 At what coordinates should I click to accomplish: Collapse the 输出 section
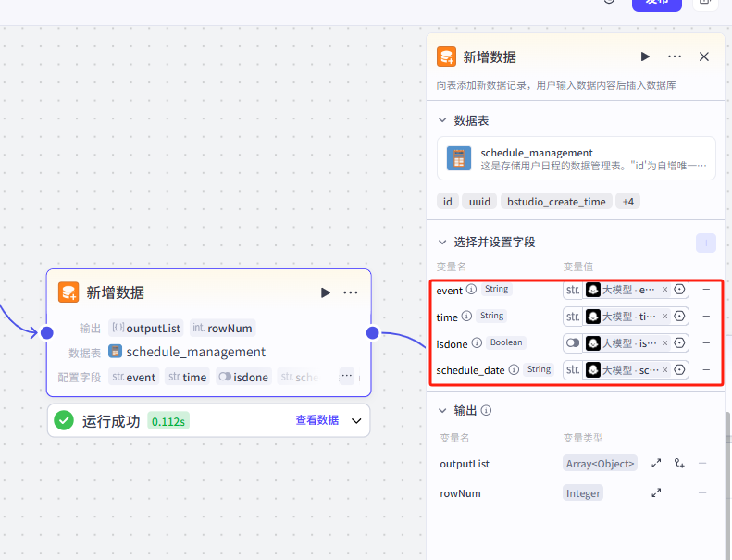point(441,410)
